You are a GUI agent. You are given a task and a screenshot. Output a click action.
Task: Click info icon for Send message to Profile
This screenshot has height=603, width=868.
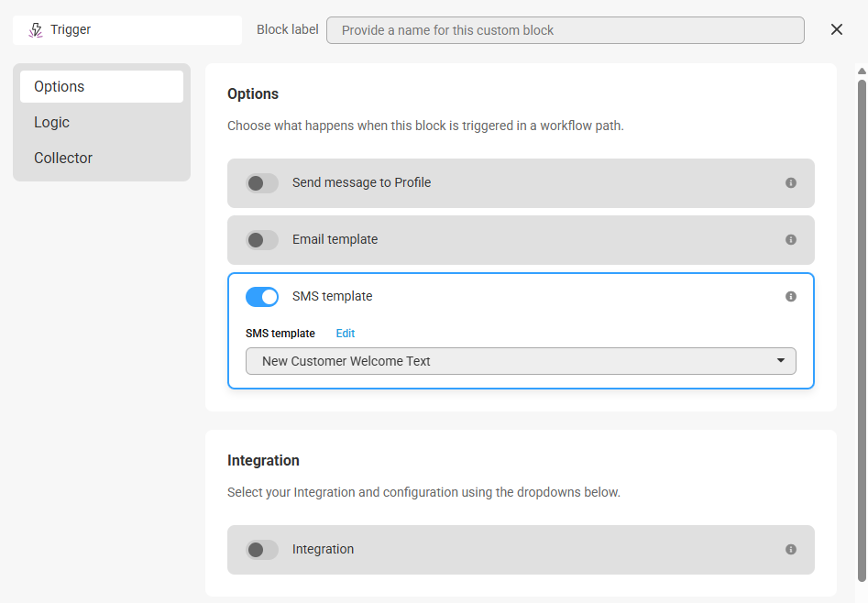(790, 182)
